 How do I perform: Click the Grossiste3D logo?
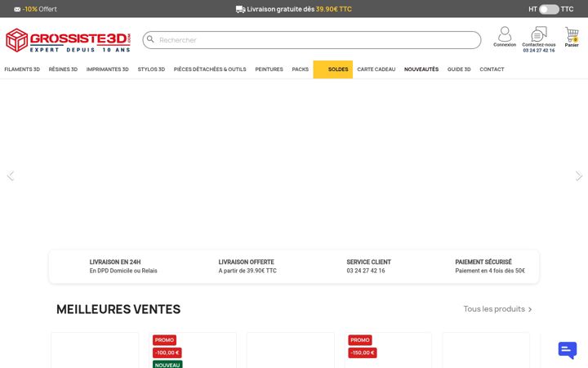(x=69, y=40)
